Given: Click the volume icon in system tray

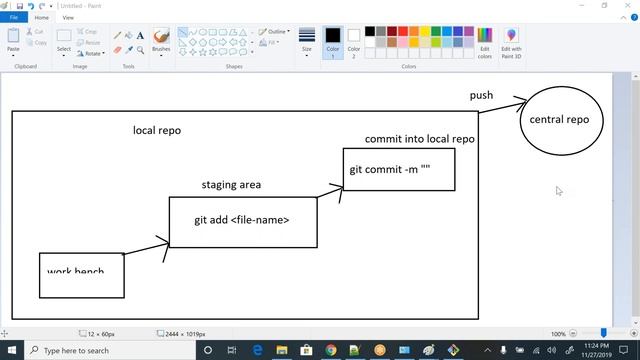Looking at the screenshot, I should [x=552, y=350].
